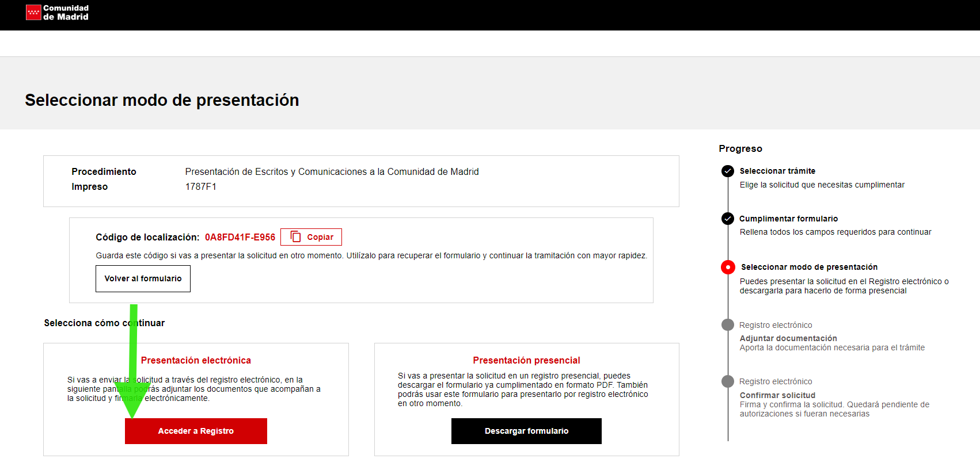The width and height of the screenshot is (980, 474).
Task: Click the Comunidad de Madrid logo
Action: point(57,13)
